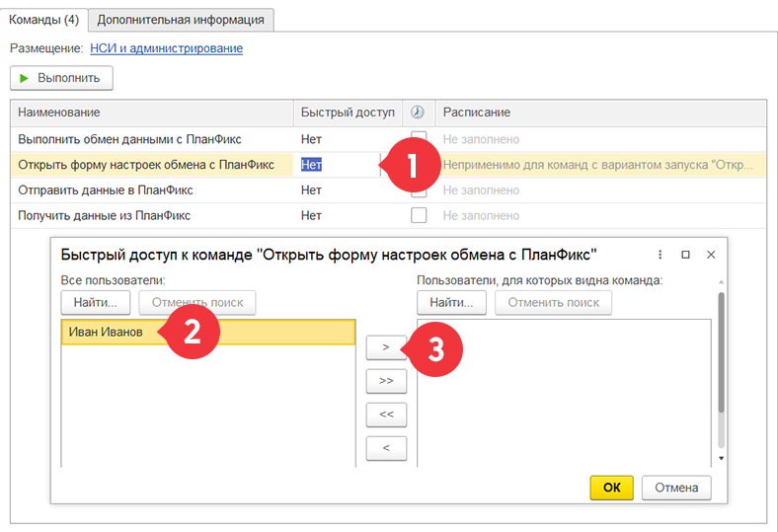The image size is (778, 532).
Task: Confirm with the yellow ОК button
Action: 612,488
